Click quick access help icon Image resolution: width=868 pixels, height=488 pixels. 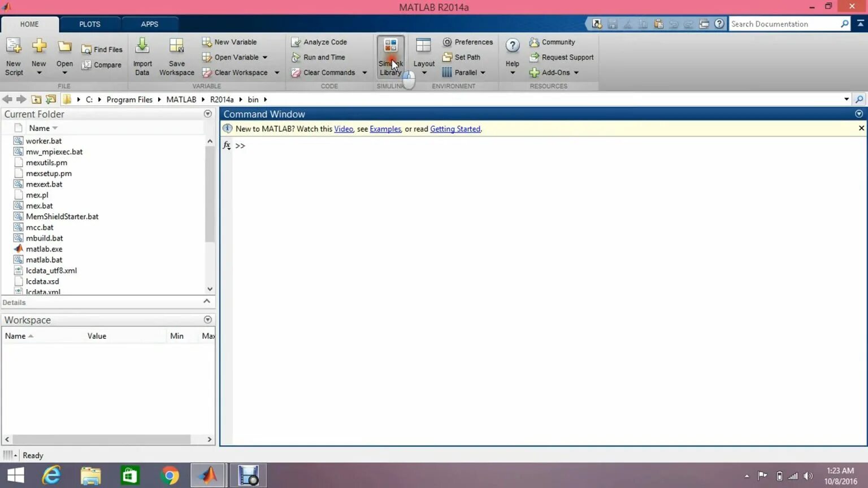pos(719,24)
